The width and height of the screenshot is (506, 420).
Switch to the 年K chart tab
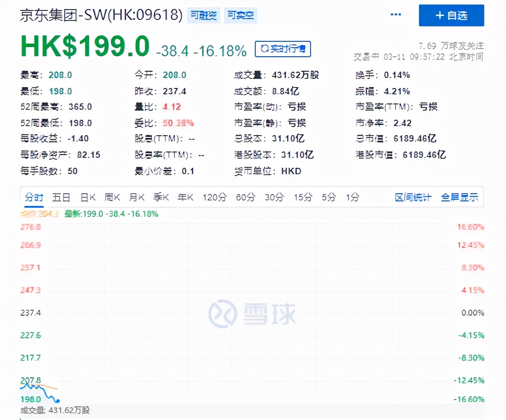185,197
